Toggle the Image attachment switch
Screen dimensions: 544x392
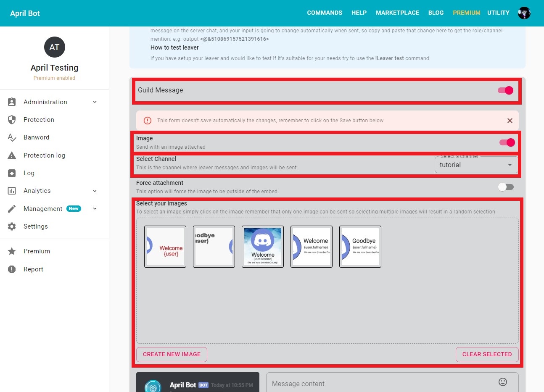[x=507, y=142]
